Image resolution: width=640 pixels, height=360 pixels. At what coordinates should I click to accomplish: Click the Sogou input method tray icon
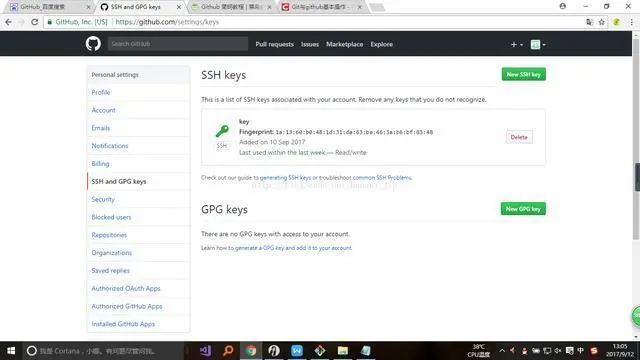point(594,351)
